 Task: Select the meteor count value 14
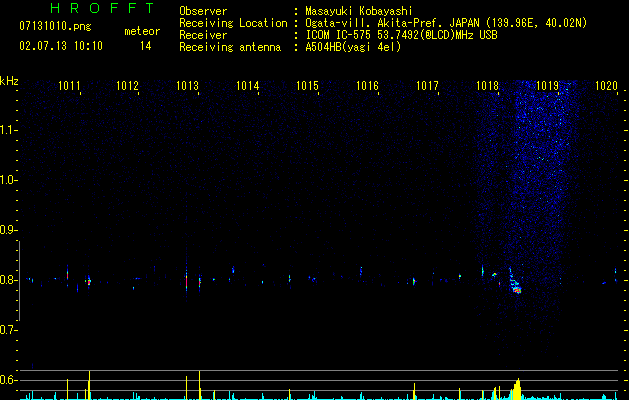click(x=146, y=46)
